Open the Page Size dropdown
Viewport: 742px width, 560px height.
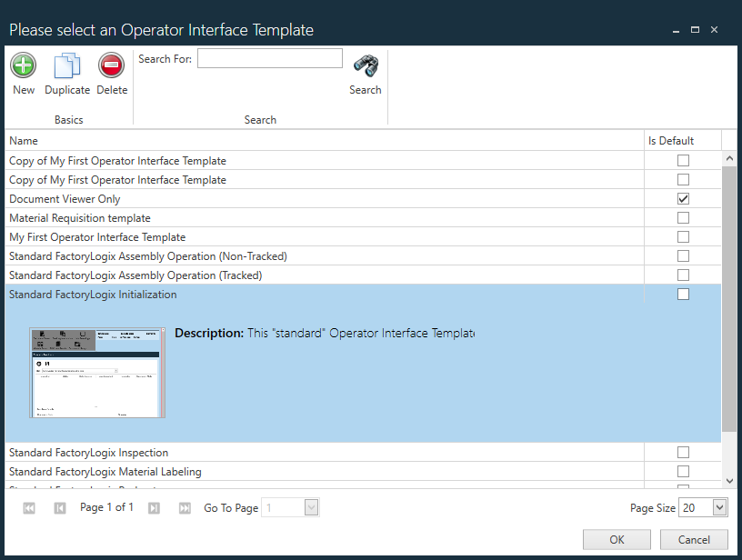tap(718, 507)
